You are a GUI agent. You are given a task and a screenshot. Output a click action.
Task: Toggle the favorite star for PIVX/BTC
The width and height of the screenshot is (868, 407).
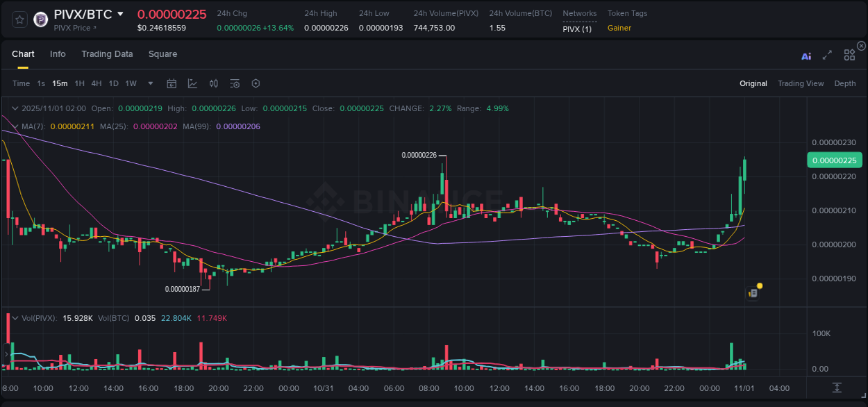[x=19, y=19]
